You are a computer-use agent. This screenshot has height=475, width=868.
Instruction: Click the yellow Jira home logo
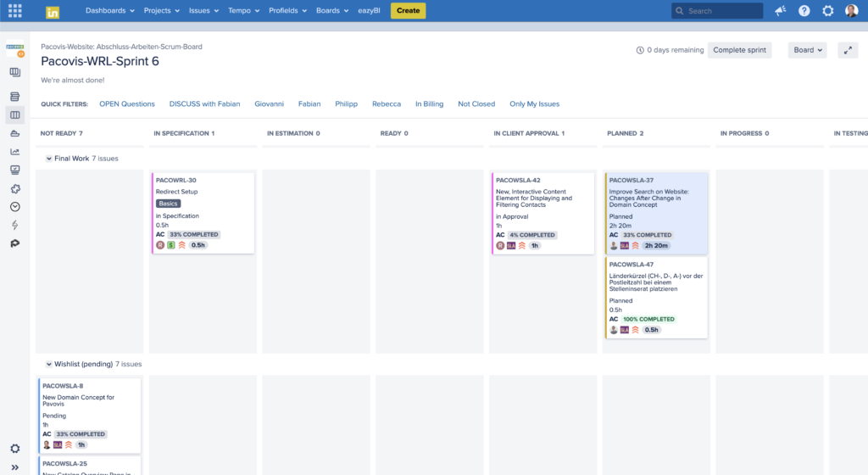[53, 12]
